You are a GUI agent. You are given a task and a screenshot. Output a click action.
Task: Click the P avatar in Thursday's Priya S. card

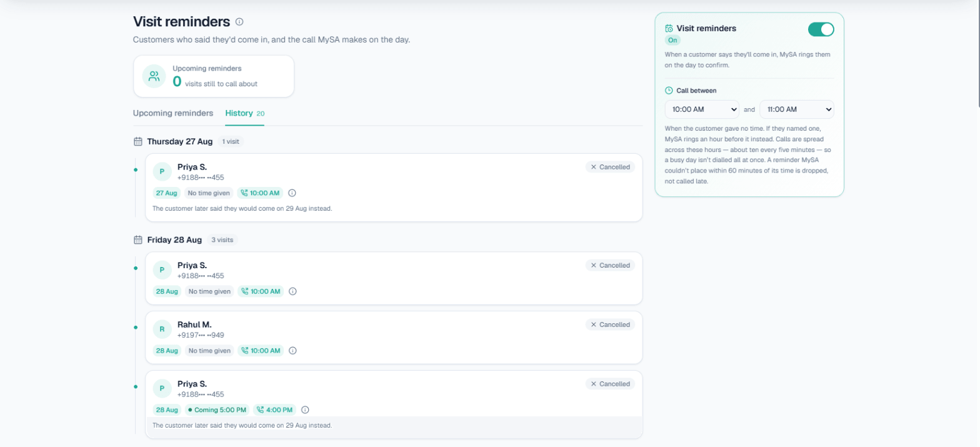[x=162, y=171]
